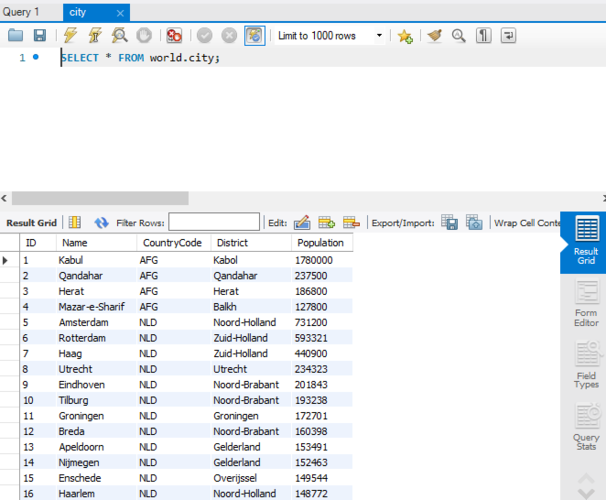Image resolution: width=606 pixels, height=500 pixels.
Task: Click the Overijssel district cell
Action: tap(251, 478)
